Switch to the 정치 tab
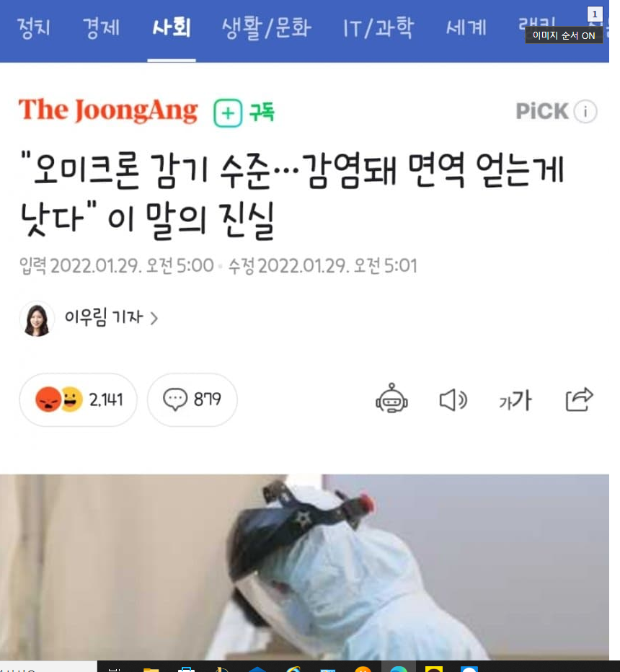 click(33, 28)
